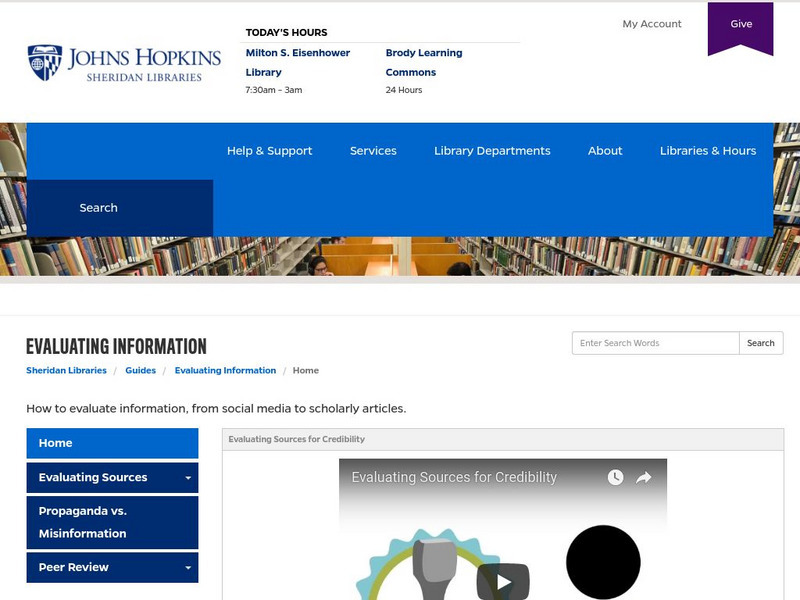Open the Services menu
Screen dimensions: 800x600
[373, 151]
